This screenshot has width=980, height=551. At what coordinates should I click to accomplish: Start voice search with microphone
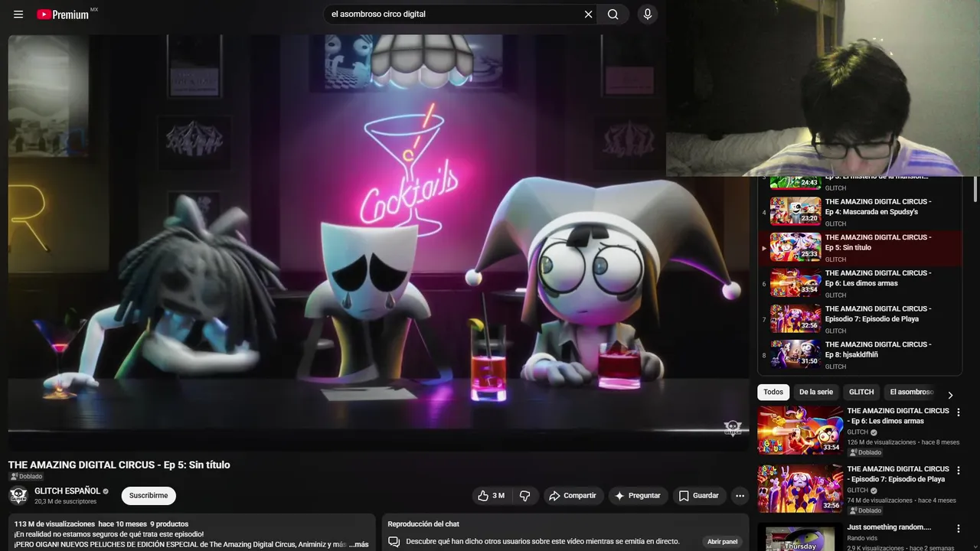click(648, 15)
